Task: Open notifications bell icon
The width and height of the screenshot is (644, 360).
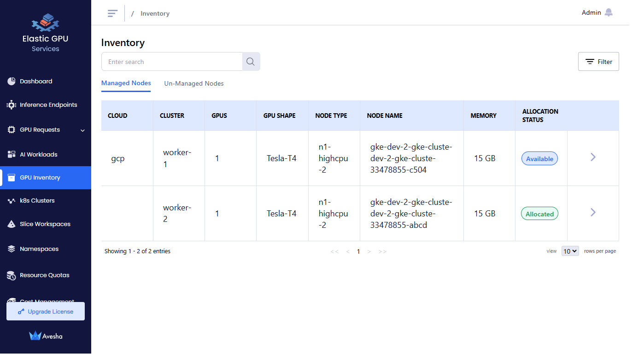Action: pos(609,12)
